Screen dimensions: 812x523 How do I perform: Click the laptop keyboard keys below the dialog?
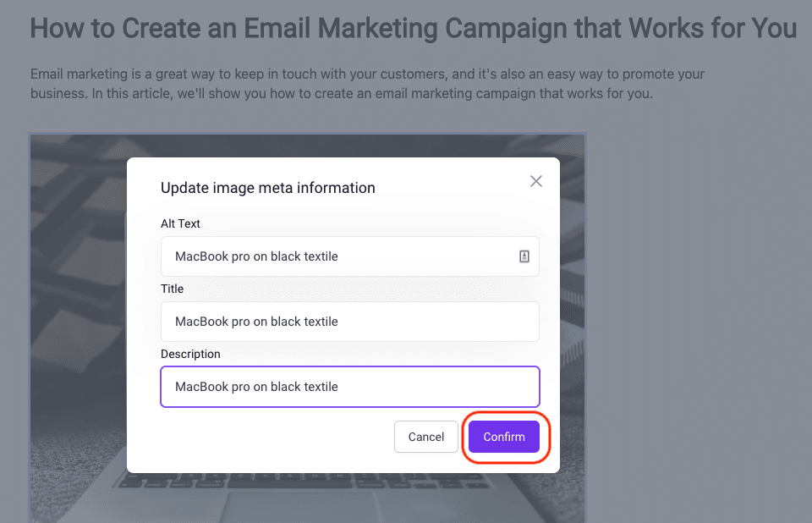[305, 481]
